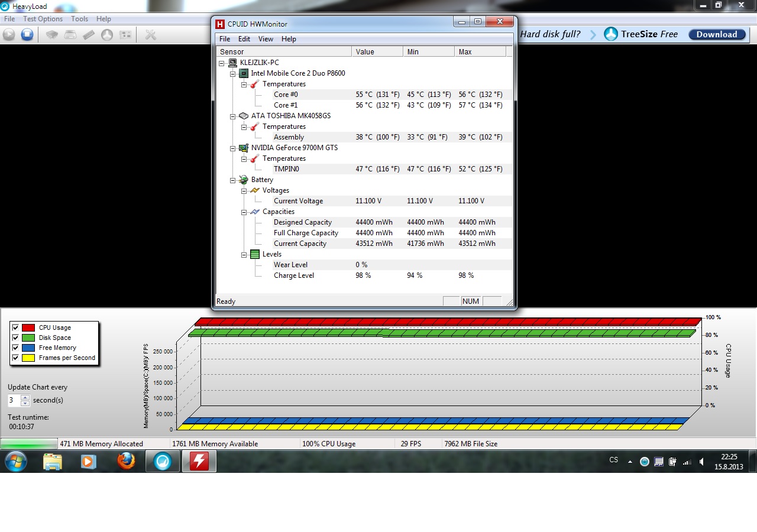Open the Help menu in HWMonitor
Screen dimensions: 757x532
289,39
